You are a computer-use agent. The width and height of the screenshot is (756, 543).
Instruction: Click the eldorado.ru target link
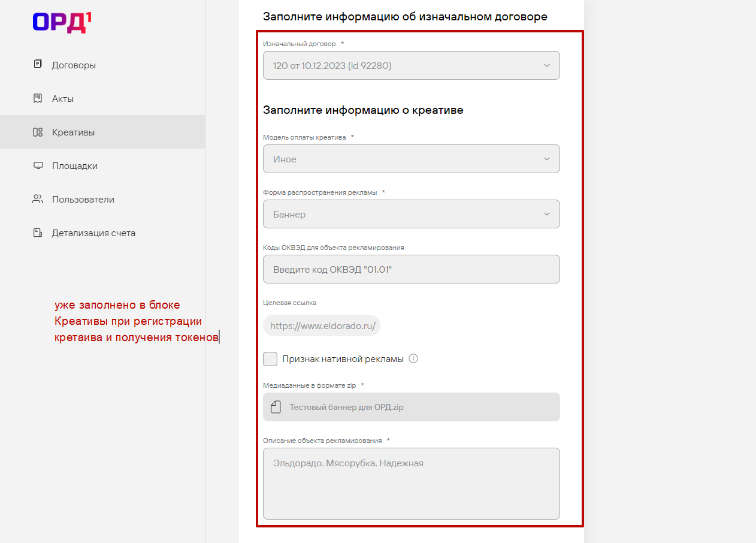click(x=322, y=326)
